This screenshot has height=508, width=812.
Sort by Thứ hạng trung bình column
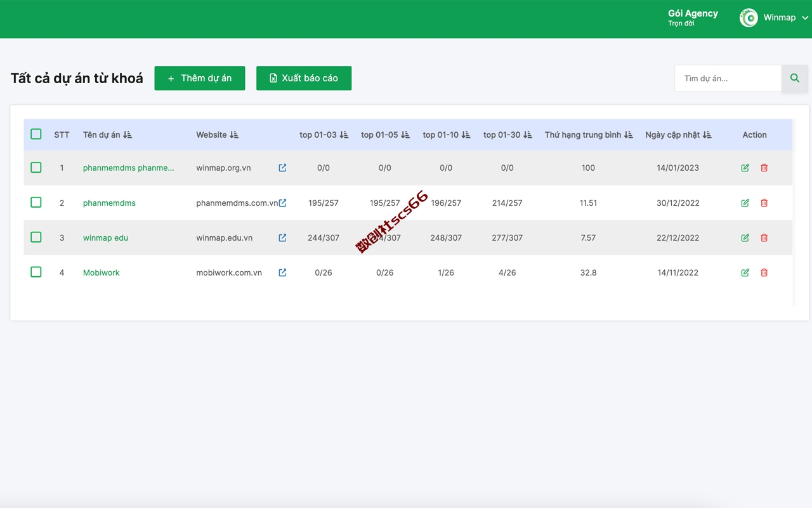pyautogui.click(x=628, y=135)
